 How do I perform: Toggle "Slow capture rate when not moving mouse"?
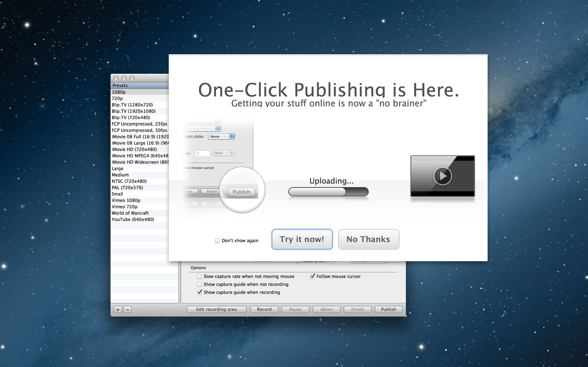point(199,276)
